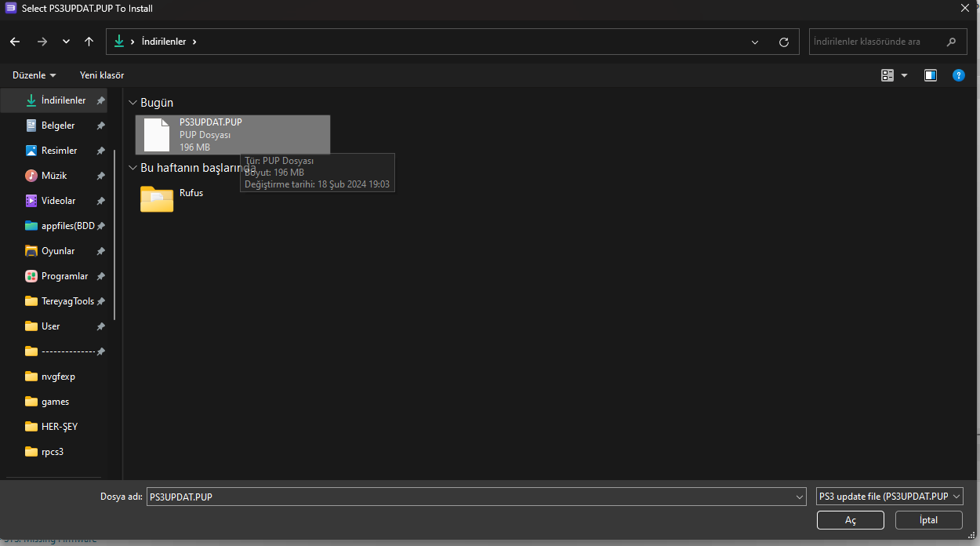The width and height of the screenshot is (980, 546).
Task: Refresh the İndirilenler folder view
Action: point(784,42)
